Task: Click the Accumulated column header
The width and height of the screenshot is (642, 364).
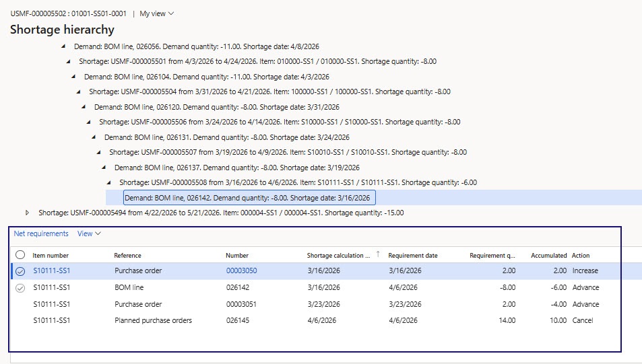Action: tap(548, 256)
